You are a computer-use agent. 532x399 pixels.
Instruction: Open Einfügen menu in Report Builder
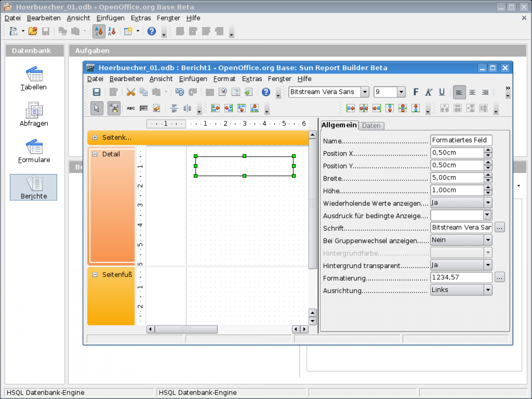193,79
